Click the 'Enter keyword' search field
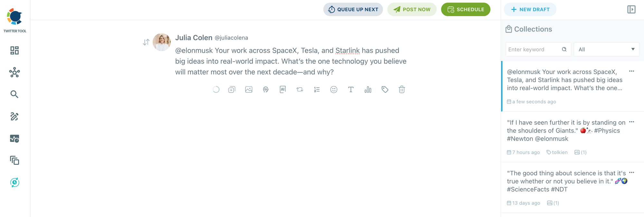644x217 pixels. (x=533, y=49)
